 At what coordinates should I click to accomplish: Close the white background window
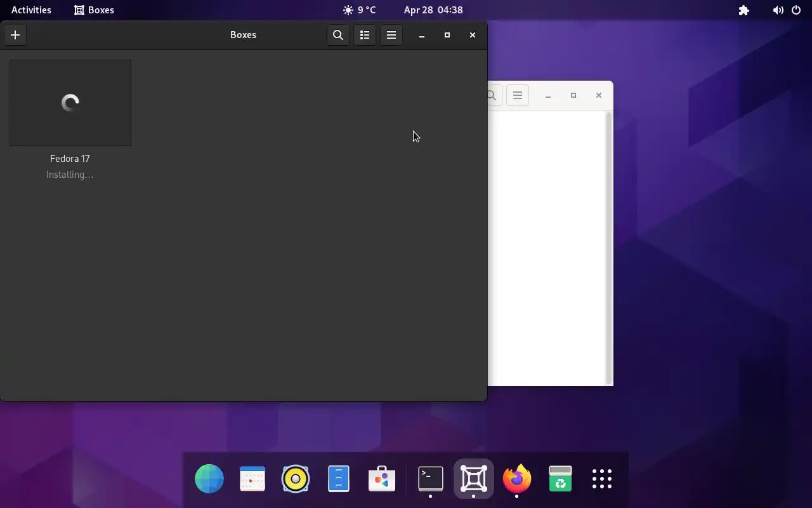599,95
